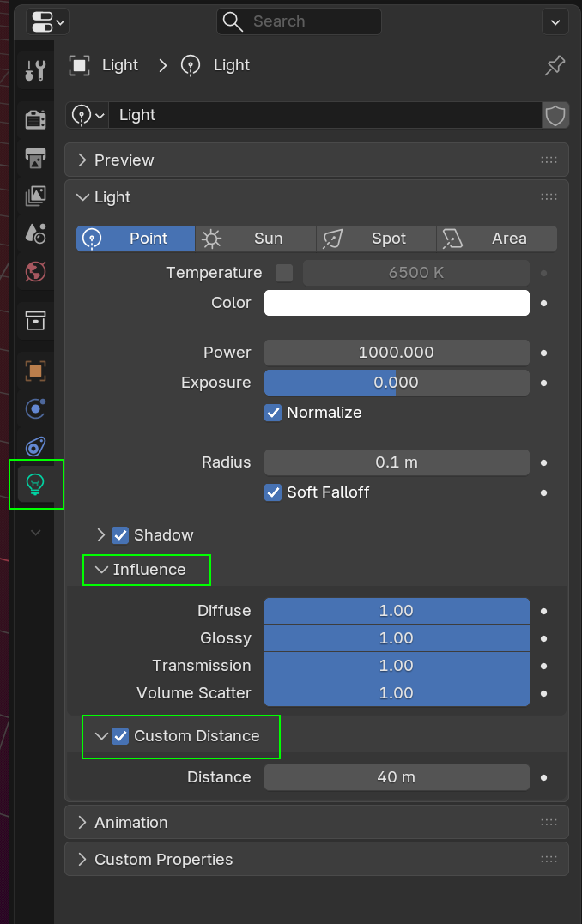Open the Output properties tab
Screen dimensions: 582x924
pyautogui.click(x=35, y=158)
